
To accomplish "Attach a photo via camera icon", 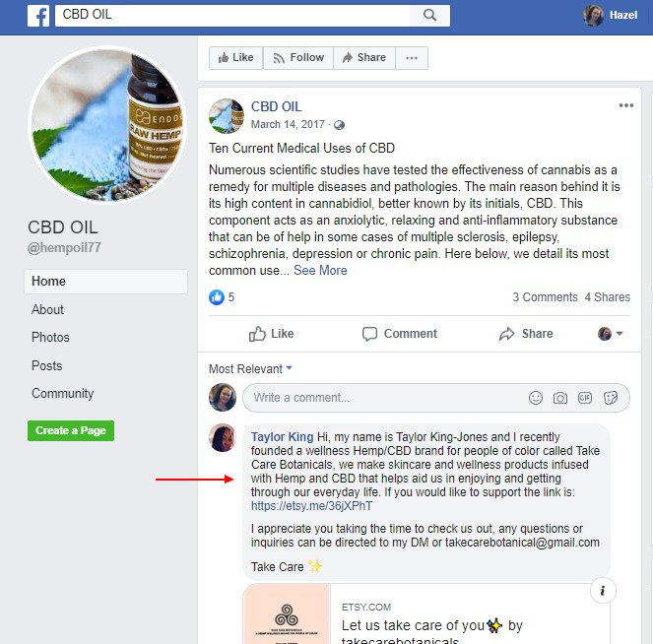I will [560, 398].
